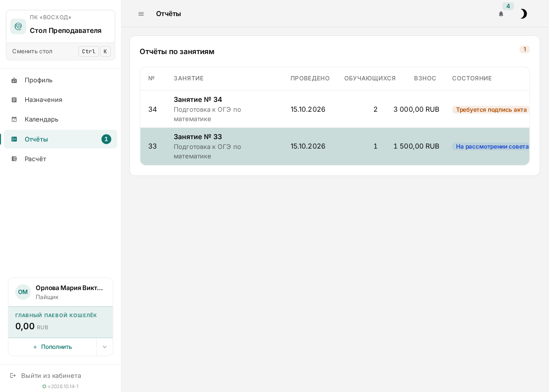
Task: Switch to dark mode with the moon icon
Action: [523, 14]
